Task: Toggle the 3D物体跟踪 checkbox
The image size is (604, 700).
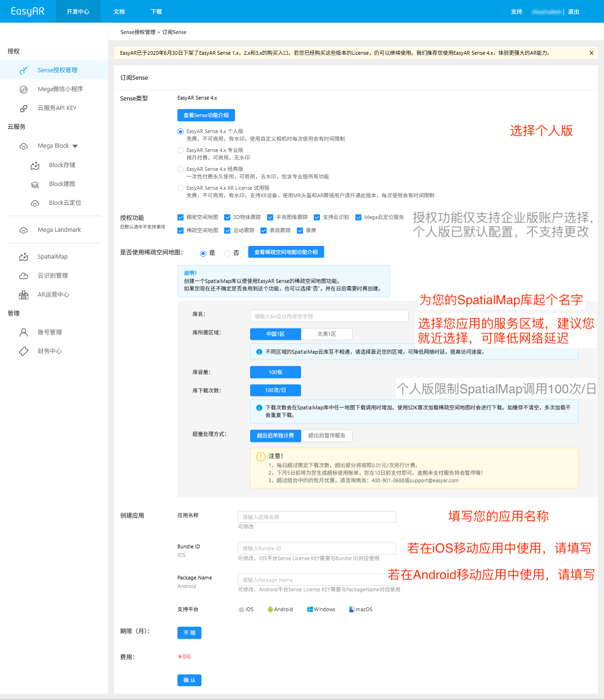Action: tap(227, 218)
